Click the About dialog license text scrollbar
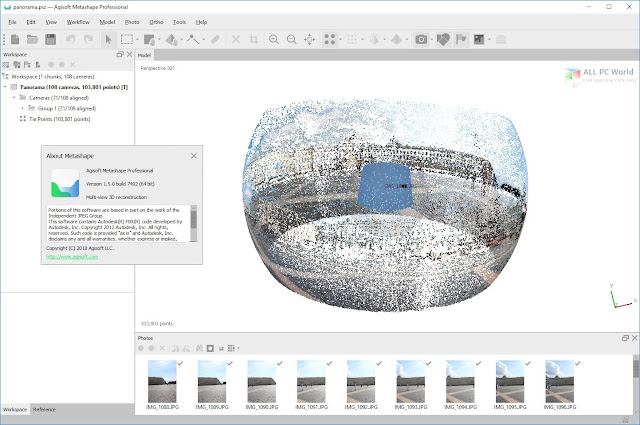Viewport: 640px width, 425px height. click(193, 223)
